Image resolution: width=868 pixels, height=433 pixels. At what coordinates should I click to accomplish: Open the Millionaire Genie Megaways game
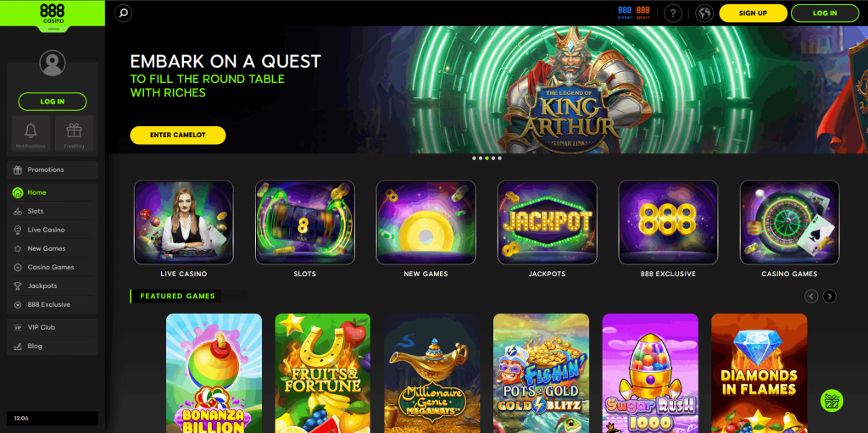pyautogui.click(x=431, y=373)
